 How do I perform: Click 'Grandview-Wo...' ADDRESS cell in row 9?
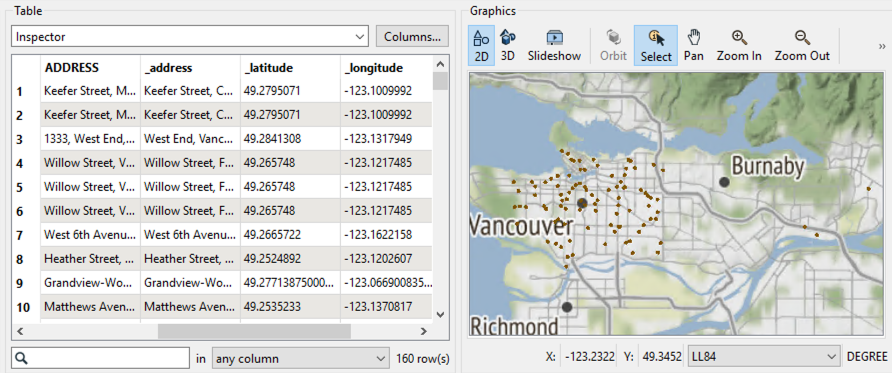pos(90,283)
